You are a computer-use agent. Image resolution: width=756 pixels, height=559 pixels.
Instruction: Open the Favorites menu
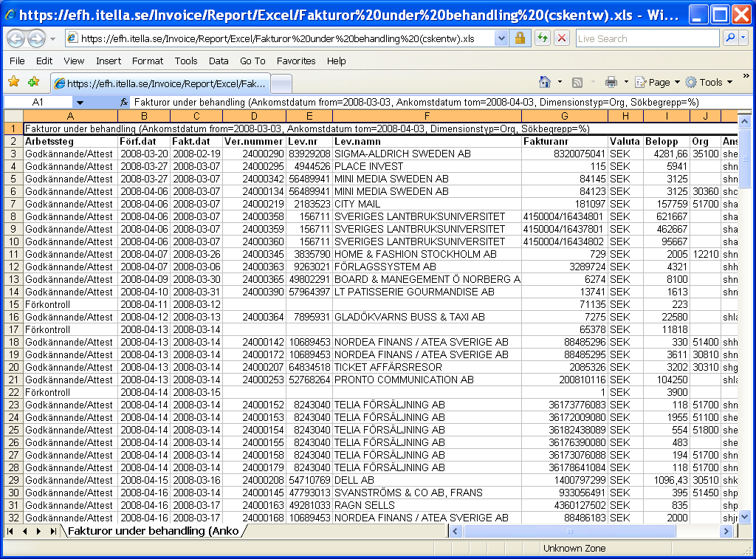(x=296, y=61)
